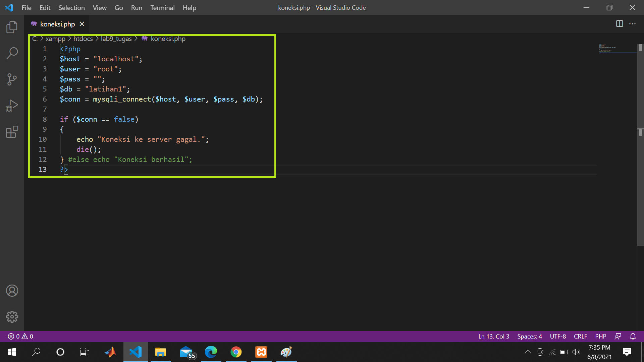Click the vertical editor scrollbar
This screenshot has width=644, height=362.
[x=640, y=145]
